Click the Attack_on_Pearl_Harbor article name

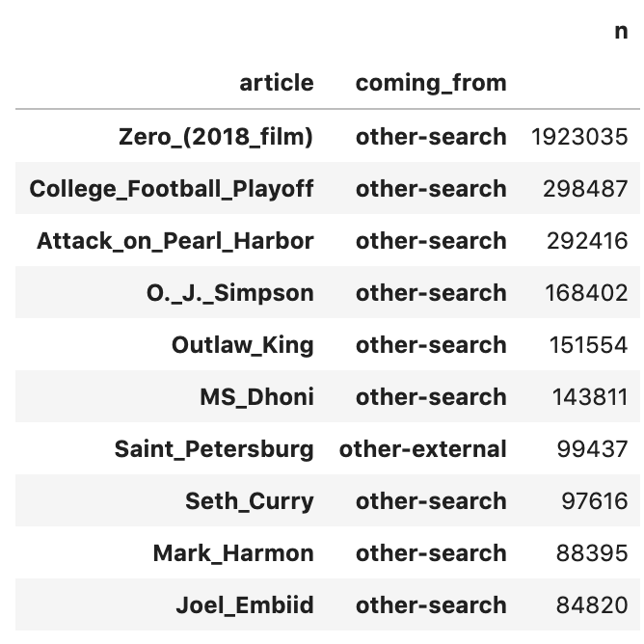coord(175,241)
